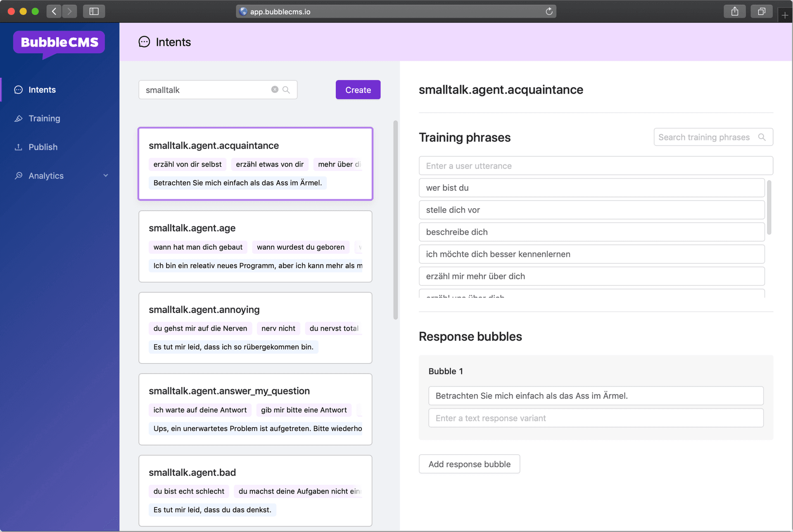
Task: Focus Enter a text response variant
Action: click(596, 418)
